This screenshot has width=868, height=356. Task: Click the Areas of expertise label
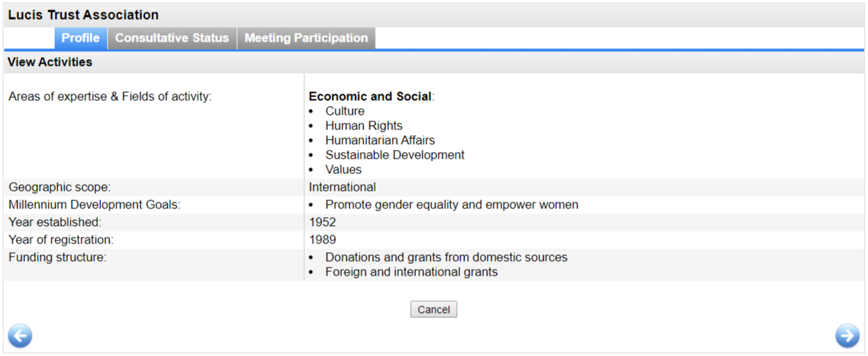110,96
